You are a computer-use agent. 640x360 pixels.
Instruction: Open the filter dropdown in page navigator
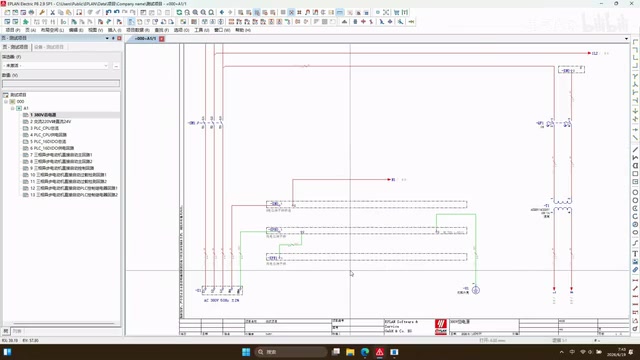point(106,66)
